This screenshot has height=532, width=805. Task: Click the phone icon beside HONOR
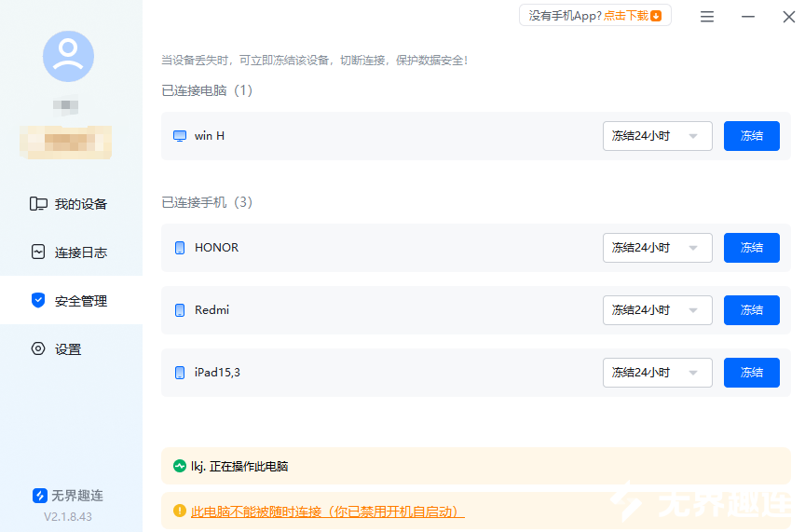[180, 248]
